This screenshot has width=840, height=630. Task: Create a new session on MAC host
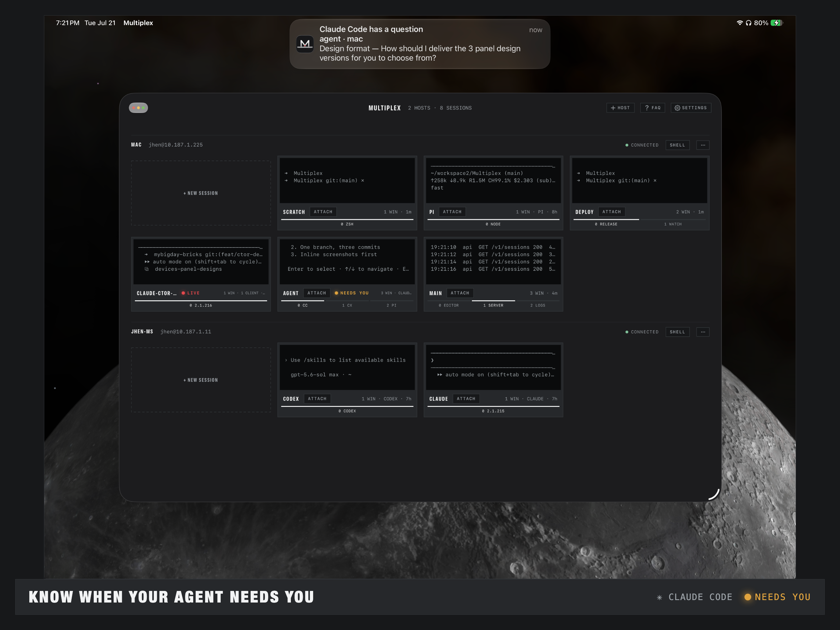click(x=201, y=193)
